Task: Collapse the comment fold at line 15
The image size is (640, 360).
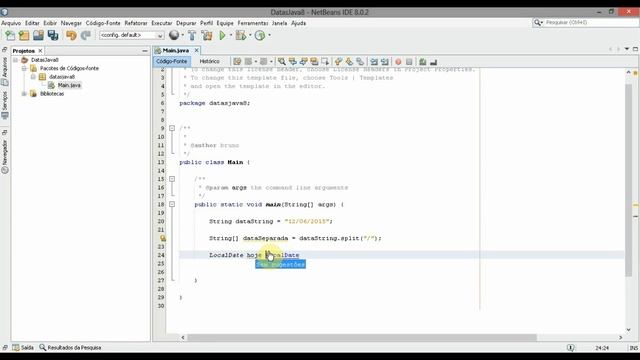Action: pos(172,179)
